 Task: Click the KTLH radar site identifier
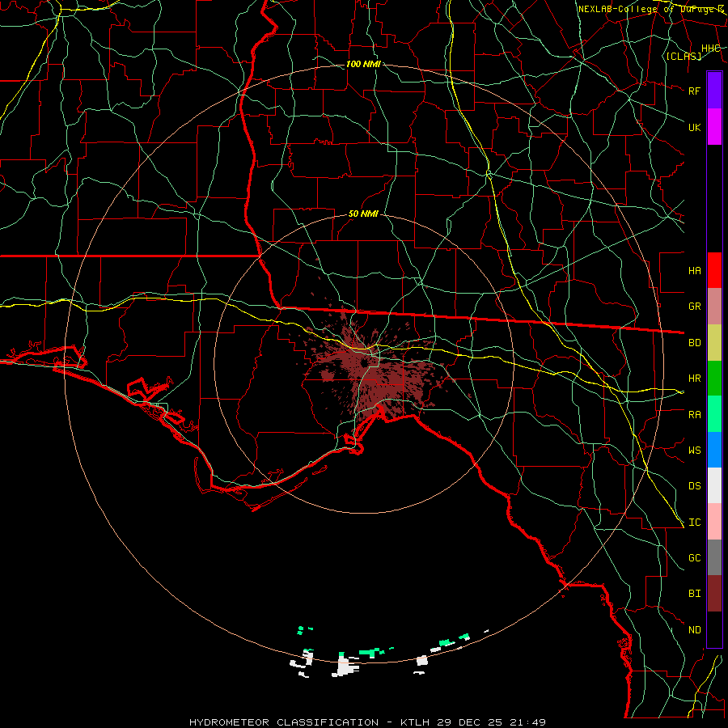point(415,722)
